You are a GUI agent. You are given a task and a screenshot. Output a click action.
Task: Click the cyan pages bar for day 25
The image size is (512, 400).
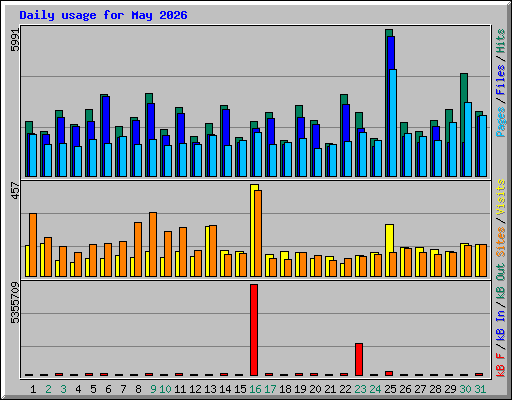(x=393, y=123)
